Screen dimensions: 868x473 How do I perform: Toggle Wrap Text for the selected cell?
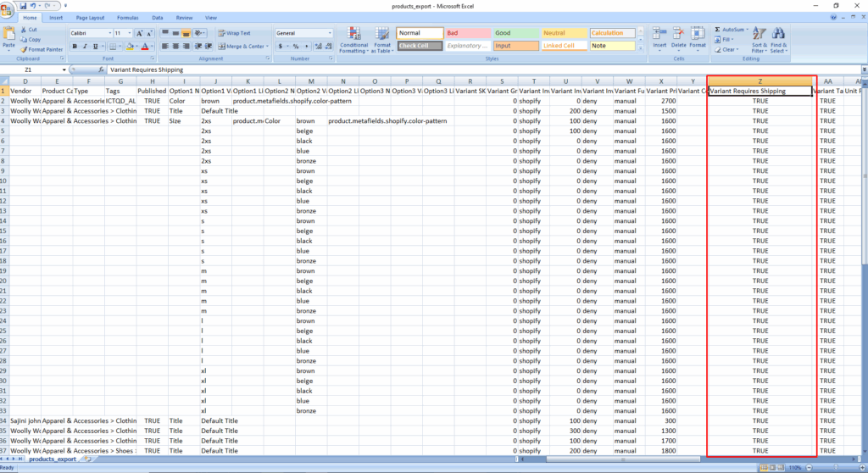(232, 33)
